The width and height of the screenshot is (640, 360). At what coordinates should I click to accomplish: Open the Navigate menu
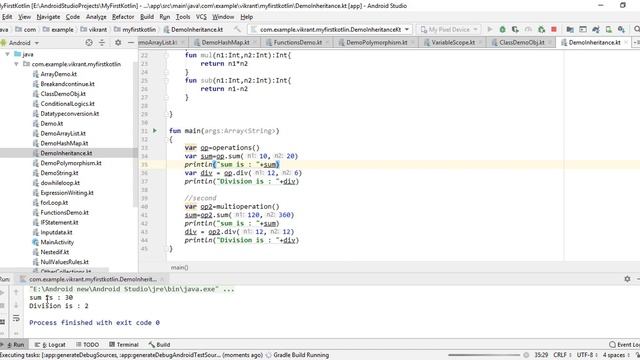[48, 17]
